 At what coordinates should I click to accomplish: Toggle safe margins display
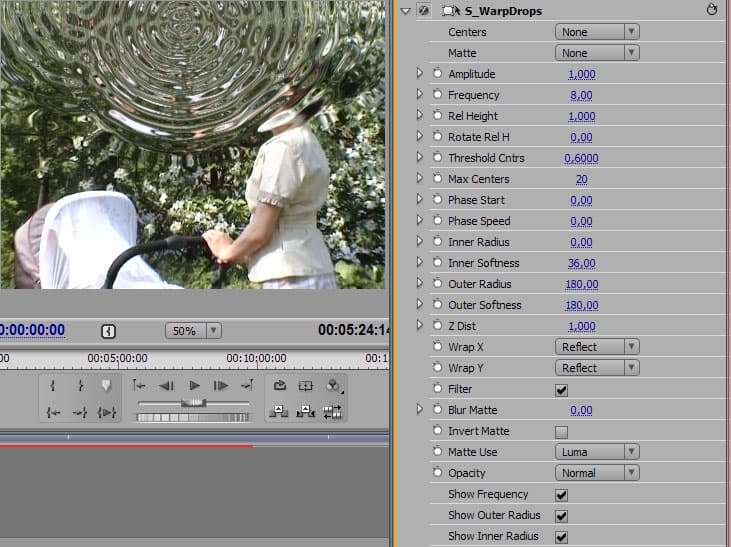point(306,386)
